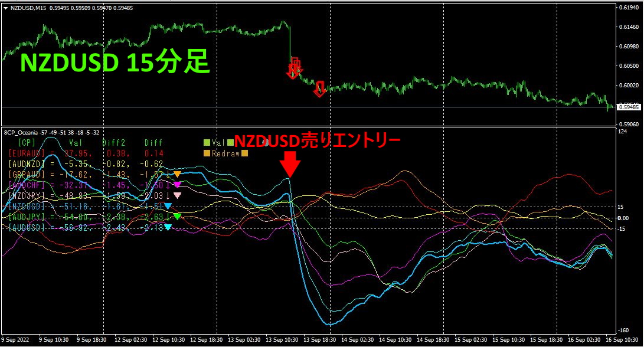
Task: Select the [AUDJPY] pair label
Action: point(27,217)
